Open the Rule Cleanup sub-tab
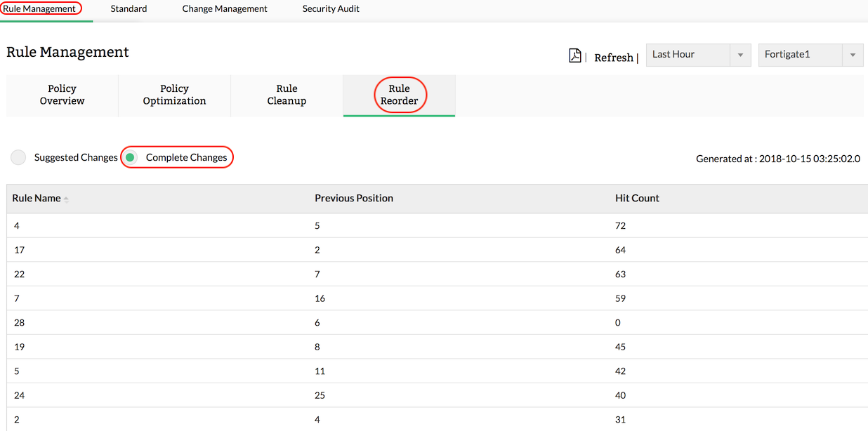Screen dimensions: 868x431 click(287, 95)
